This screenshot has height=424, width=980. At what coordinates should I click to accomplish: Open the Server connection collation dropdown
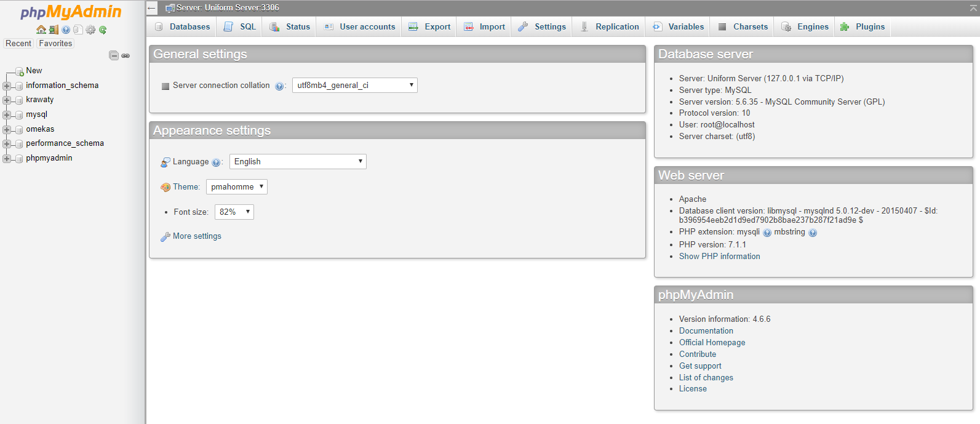click(355, 85)
